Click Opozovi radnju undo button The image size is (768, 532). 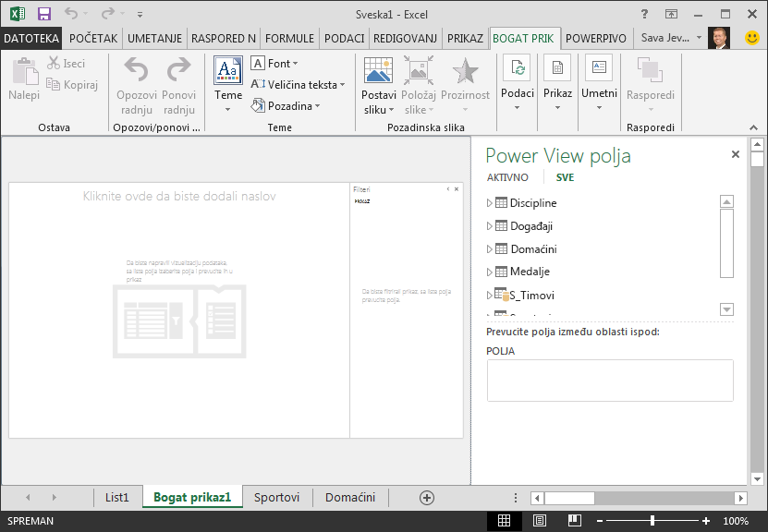136,86
